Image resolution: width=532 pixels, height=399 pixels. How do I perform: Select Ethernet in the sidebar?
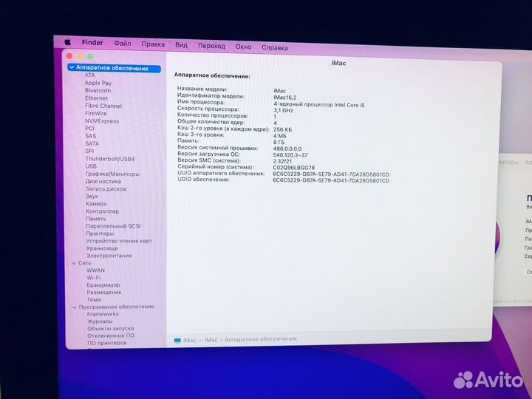96,98
